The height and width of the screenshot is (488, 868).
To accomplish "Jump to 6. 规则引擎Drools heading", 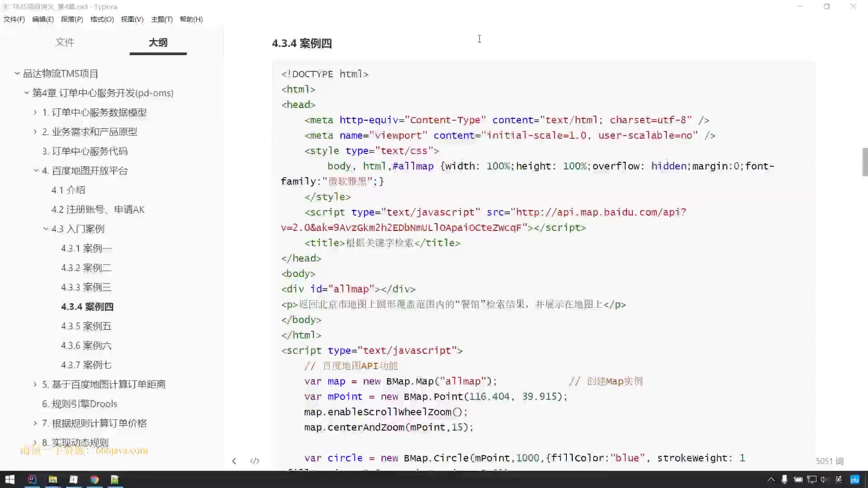I will [80, 404].
